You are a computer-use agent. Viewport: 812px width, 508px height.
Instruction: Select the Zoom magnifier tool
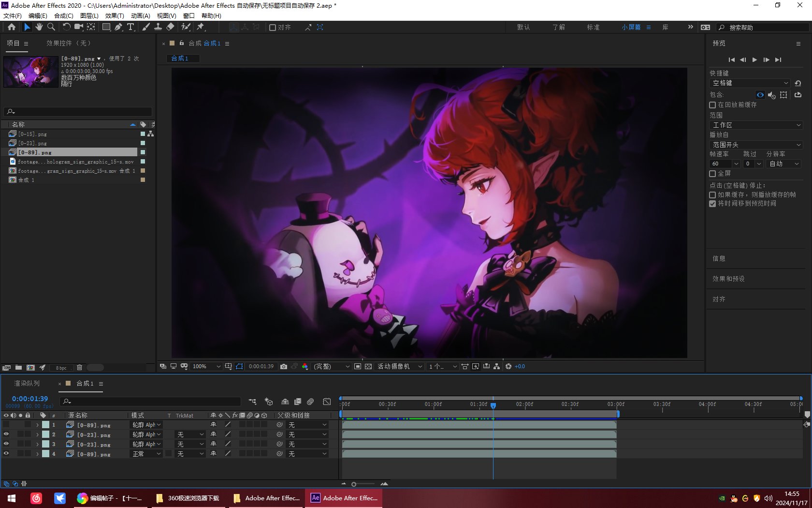(x=51, y=27)
